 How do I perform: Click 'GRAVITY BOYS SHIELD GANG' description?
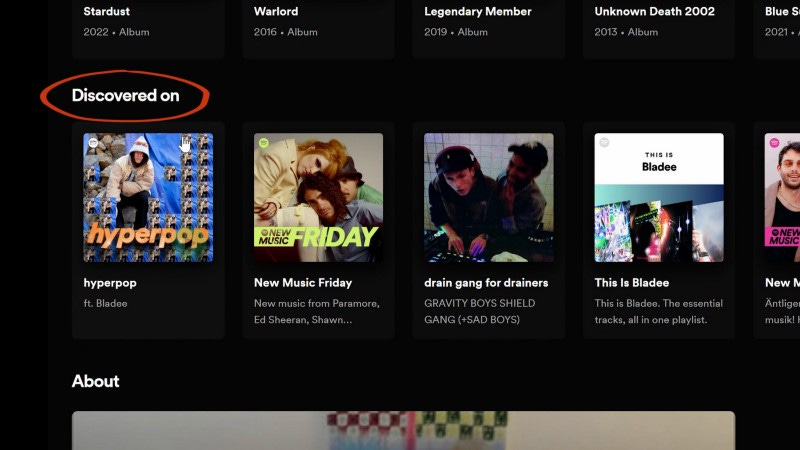pyautogui.click(x=480, y=311)
